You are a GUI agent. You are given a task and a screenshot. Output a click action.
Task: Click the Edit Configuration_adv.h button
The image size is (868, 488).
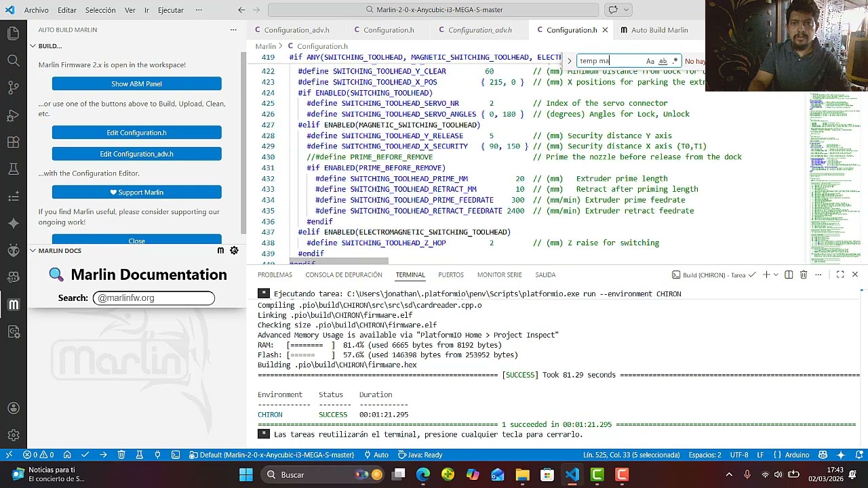coord(137,154)
